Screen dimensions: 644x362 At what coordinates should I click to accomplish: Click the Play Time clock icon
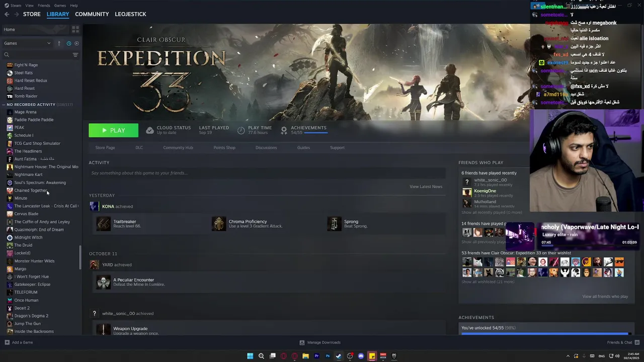point(241,130)
